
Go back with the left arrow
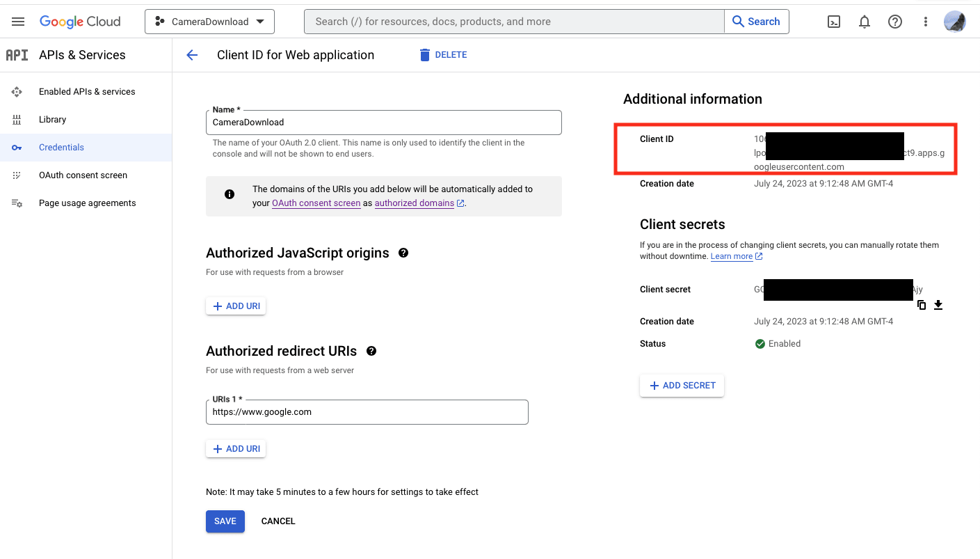coord(192,55)
